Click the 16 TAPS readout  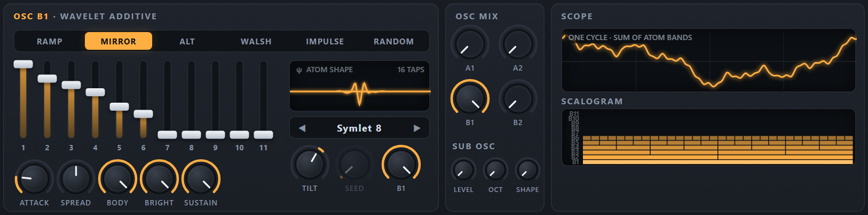(411, 70)
